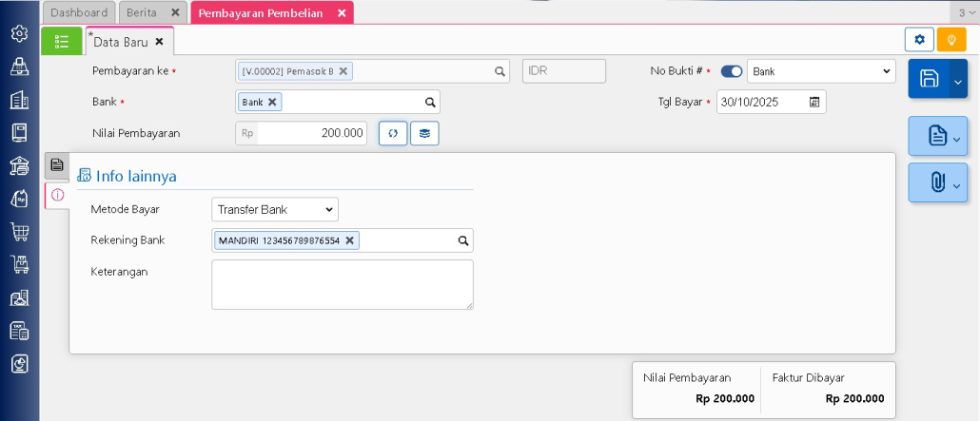
Task: Open the shopping cart sidebar module
Action: pos(19,231)
